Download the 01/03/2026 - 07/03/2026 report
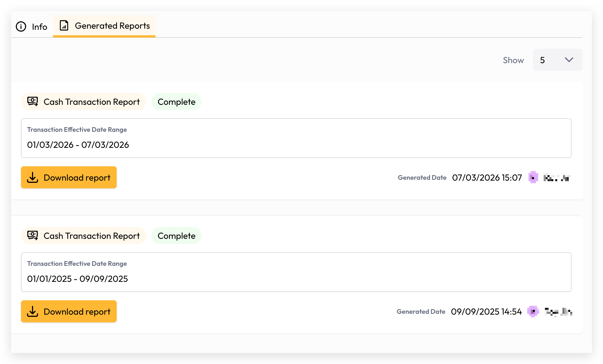 coord(69,177)
